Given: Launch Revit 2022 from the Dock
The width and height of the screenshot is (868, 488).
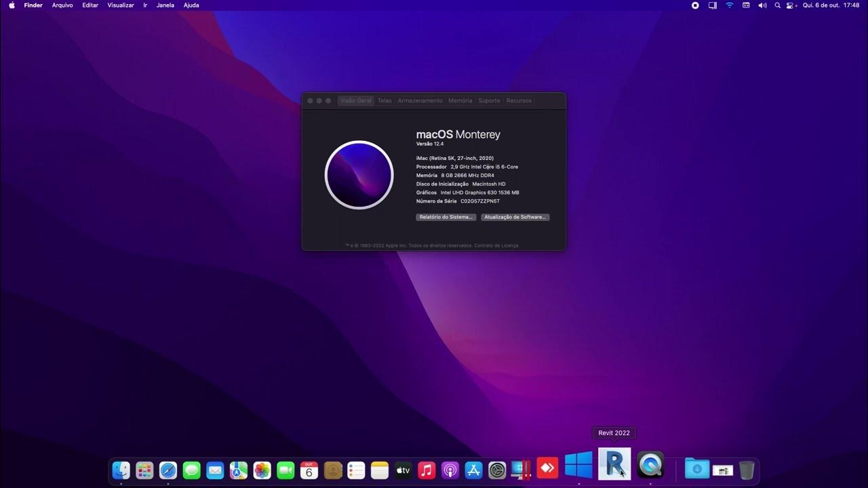Looking at the screenshot, I should (x=614, y=464).
